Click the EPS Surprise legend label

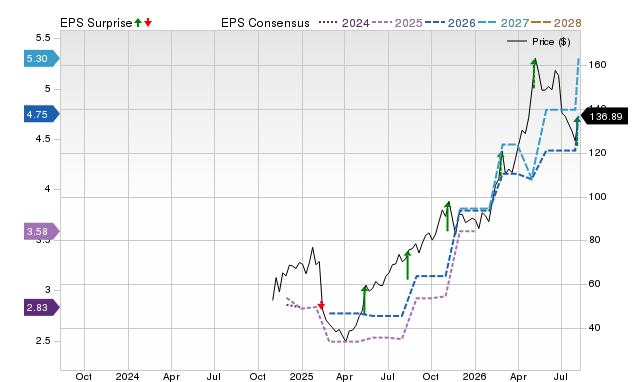click(x=96, y=23)
